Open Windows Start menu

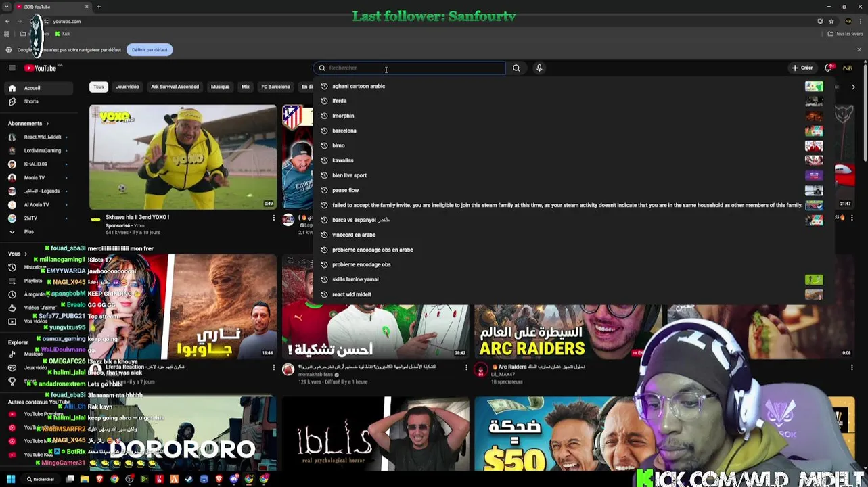[x=10, y=479]
